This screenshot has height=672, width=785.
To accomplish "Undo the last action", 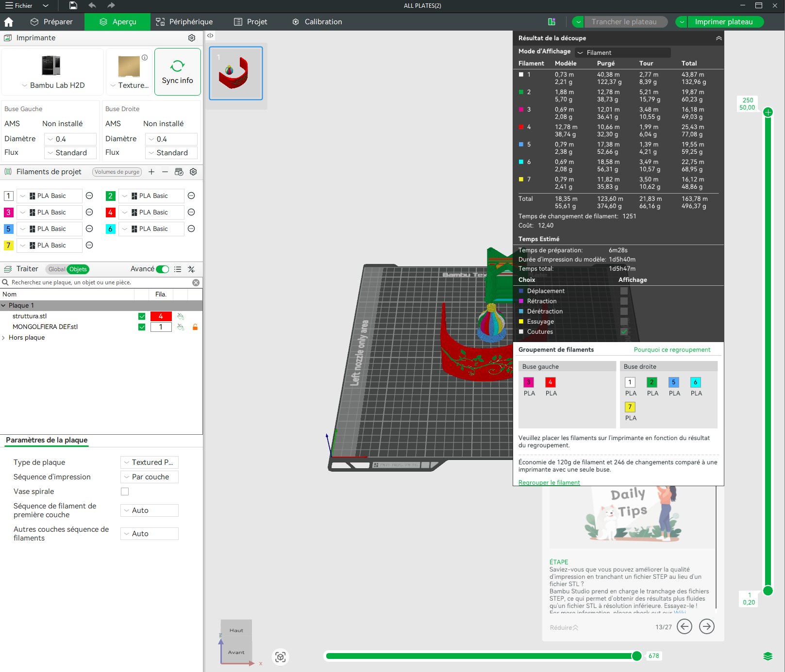I will [92, 5].
